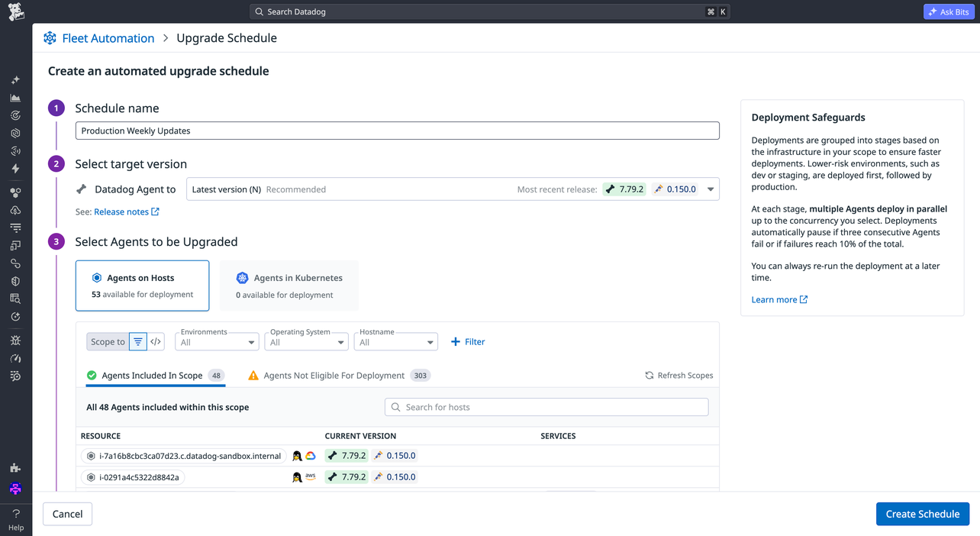Screen dimensions: 980x536
Task: Click the Cancel button
Action: 67,514
